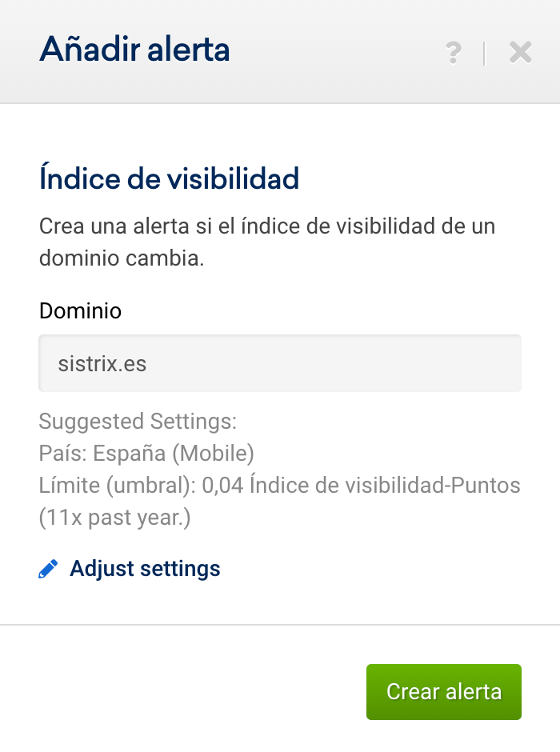This screenshot has width=560, height=752.
Task: Click the 'Límite (umbral)' threshold line
Action: pyautogui.click(x=279, y=486)
